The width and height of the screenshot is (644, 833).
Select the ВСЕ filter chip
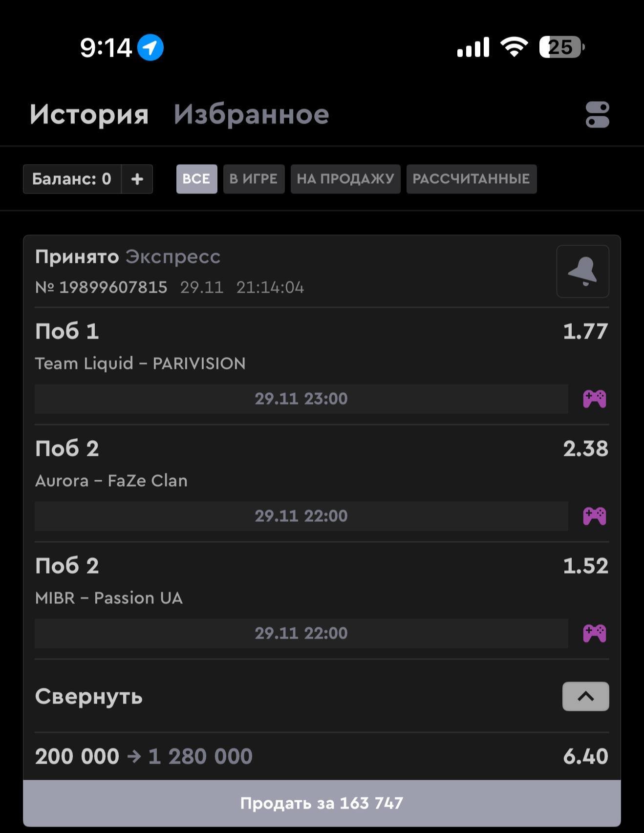point(196,179)
